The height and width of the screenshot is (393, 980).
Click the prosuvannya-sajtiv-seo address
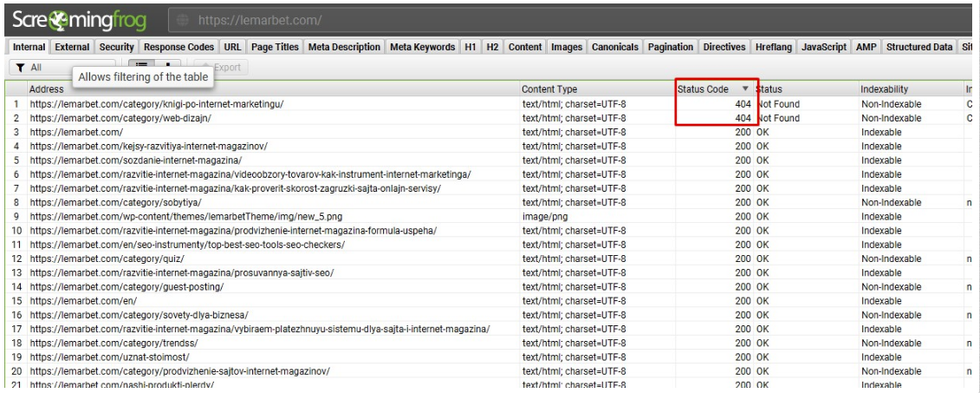pos(181,273)
